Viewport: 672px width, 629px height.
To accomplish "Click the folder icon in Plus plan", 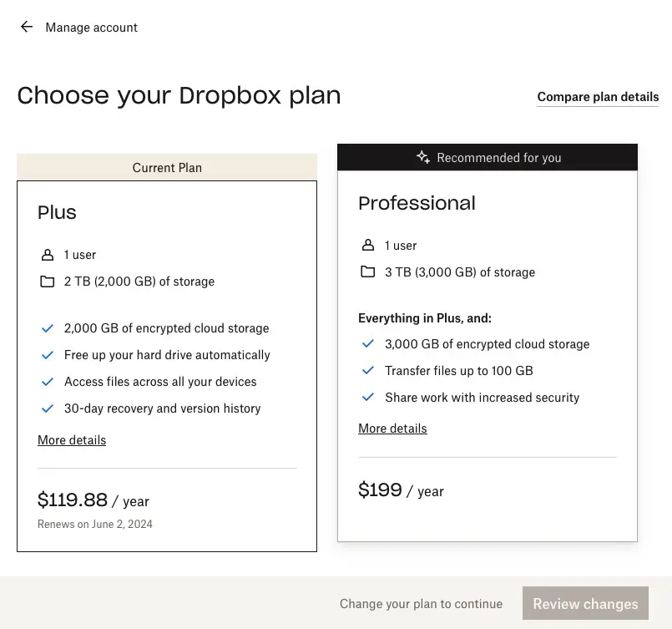I will [47, 282].
